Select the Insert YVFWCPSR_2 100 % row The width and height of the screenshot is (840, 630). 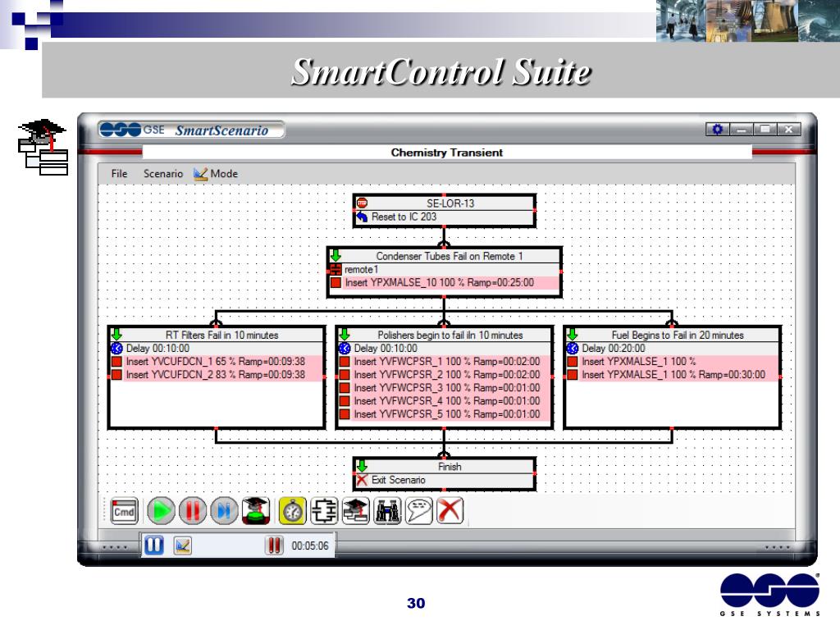444,374
